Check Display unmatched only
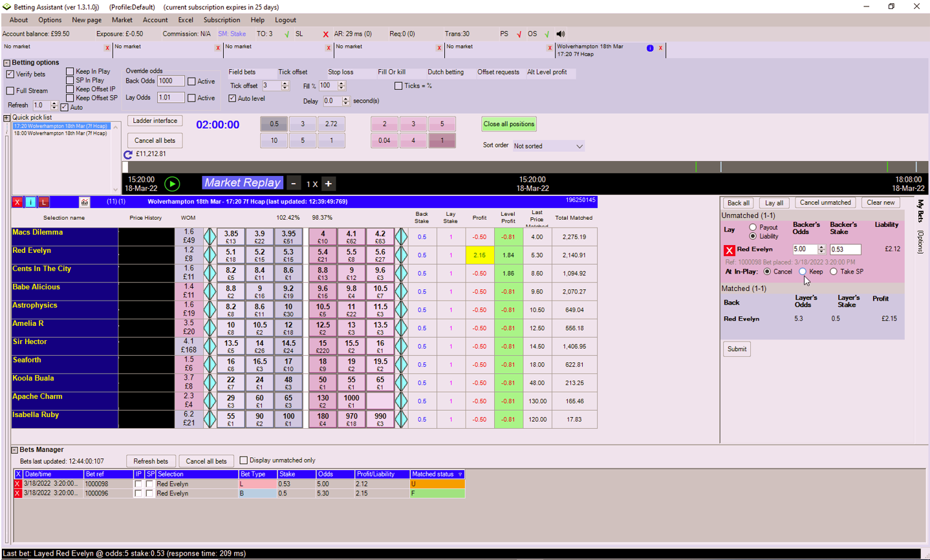This screenshot has width=930, height=560. point(244,460)
